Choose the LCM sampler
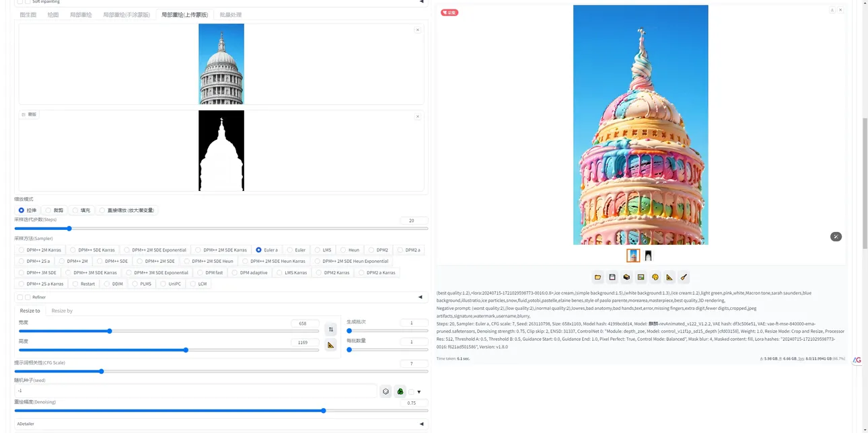The height and width of the screenshot is (433, 868). pyautogui.click(x=198, y=284)
